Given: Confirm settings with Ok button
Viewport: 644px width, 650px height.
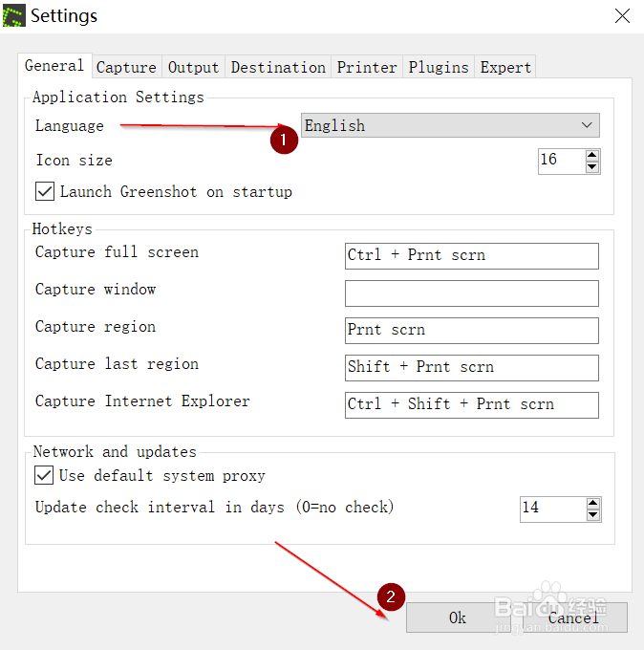Looking at the screenshot, I should (x=458, y=617).
